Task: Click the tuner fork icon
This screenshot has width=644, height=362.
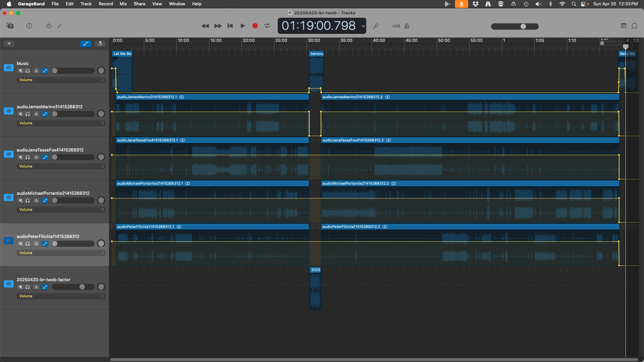Action: [x=376, y=26]
